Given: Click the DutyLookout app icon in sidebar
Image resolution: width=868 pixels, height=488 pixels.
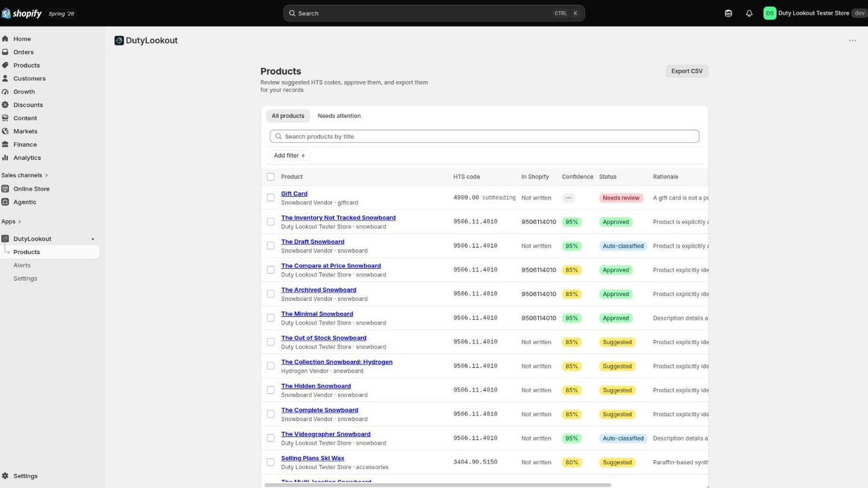Looking at the screenshot, I should [x=5, y=239].
